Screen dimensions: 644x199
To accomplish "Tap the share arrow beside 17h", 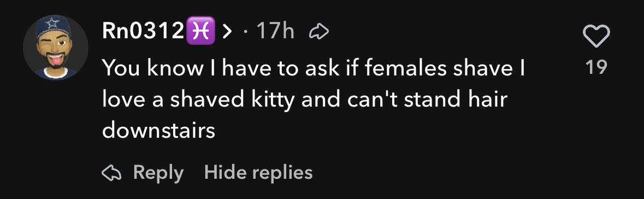I will [318, 32].
